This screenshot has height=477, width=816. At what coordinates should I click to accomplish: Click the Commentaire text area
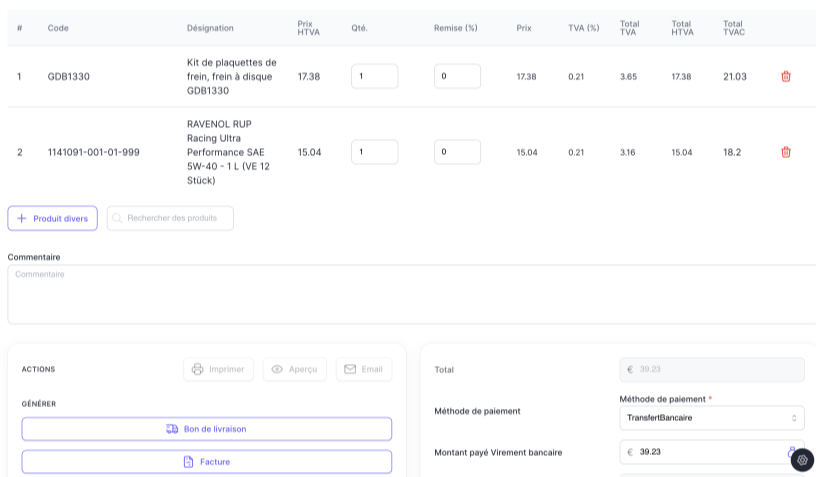click(x=410, y=294)
